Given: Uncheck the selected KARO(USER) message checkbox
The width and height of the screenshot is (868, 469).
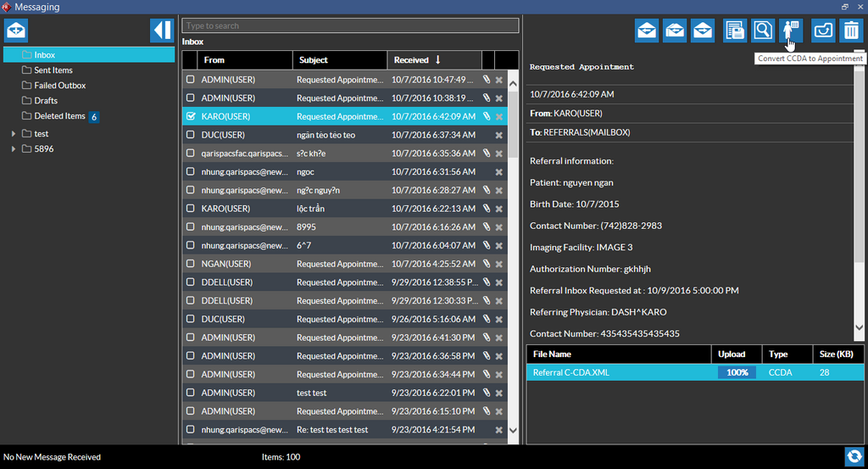Looking at the screenshot, I should [x=191, y=116].
